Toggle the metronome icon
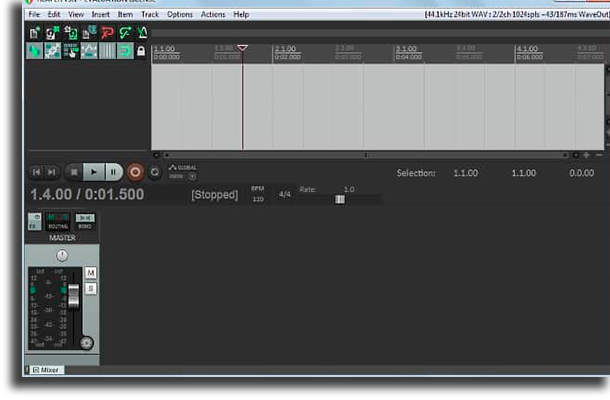This screenshot has height=400, width=610. 142,33
